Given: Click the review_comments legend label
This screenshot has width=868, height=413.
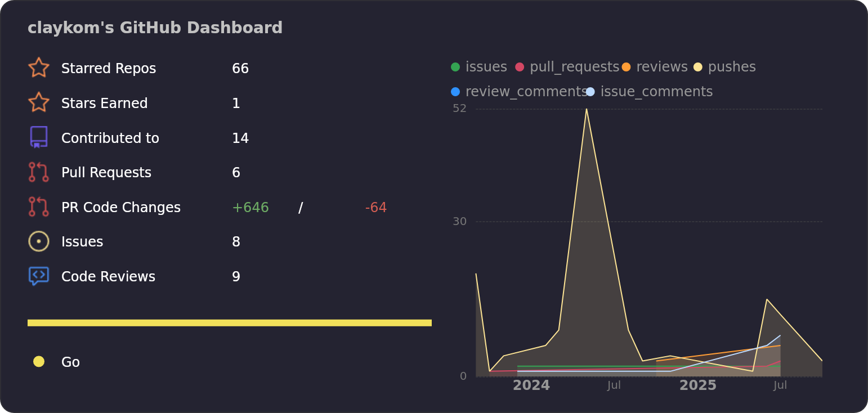Looking at the screenshot, I should [x=526, y=92].
